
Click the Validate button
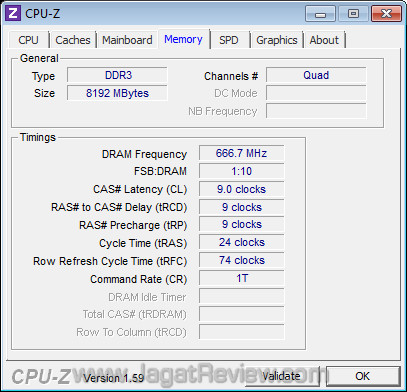tap(282, 376)
